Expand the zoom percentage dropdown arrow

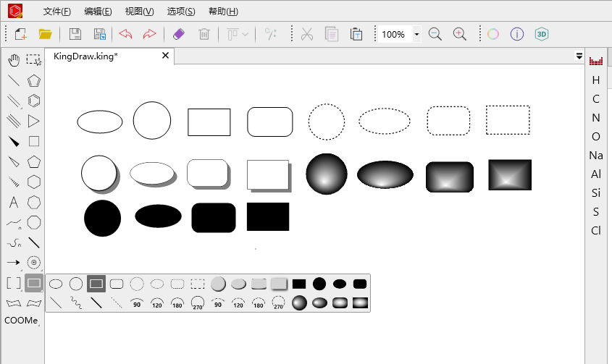point(417,34)
